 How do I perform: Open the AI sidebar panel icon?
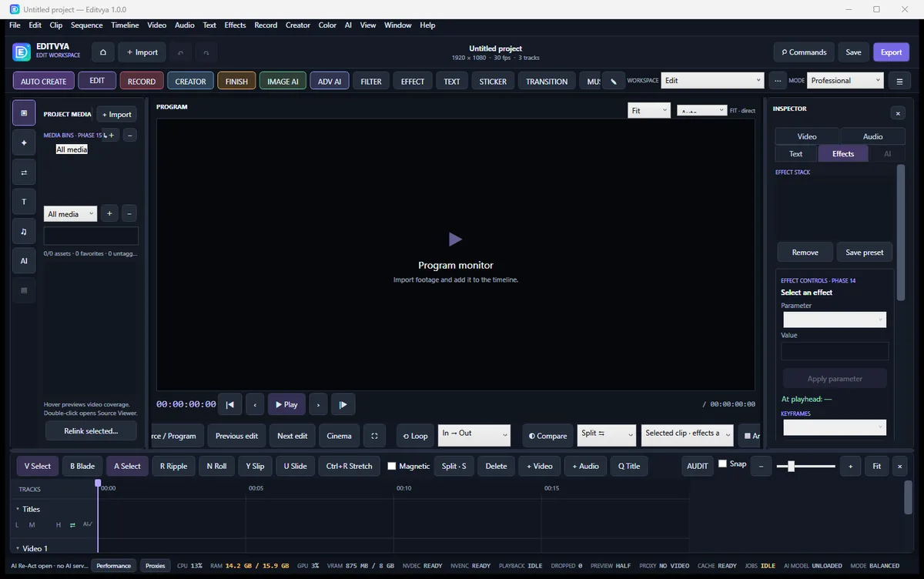click(x=24, y=261)
